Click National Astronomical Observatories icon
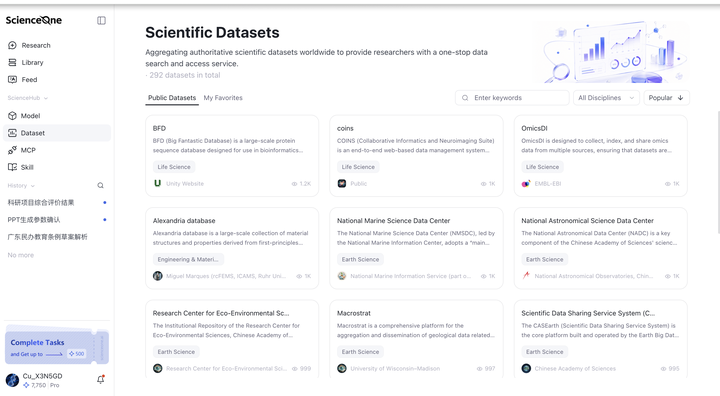This screenshot has height=396, width=720. (x=526, y=276)
